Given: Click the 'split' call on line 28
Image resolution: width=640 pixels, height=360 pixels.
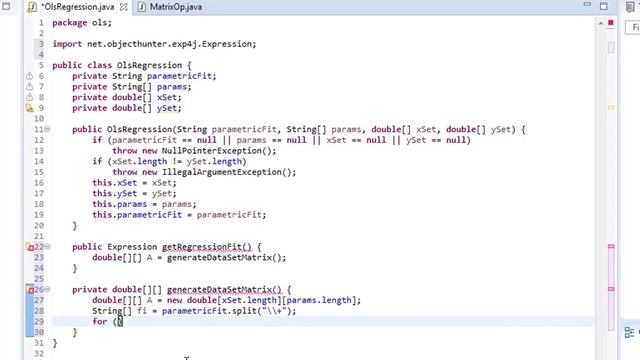Looking at the screenshot, I should pos(244,311).
